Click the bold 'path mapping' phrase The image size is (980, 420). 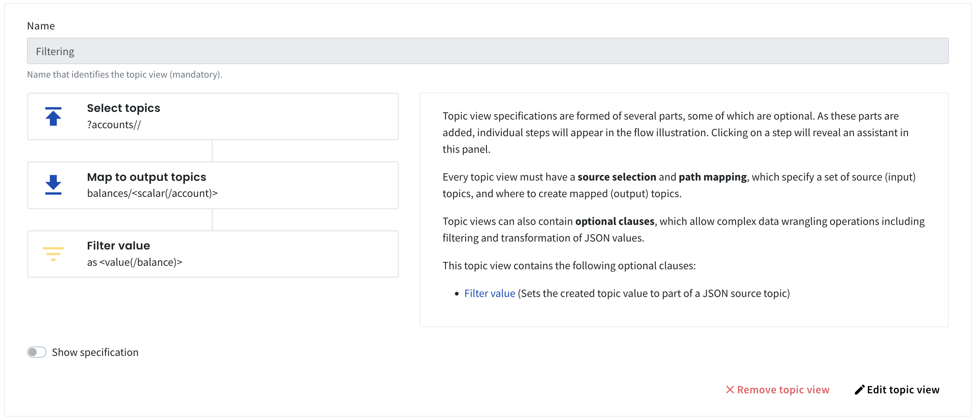point(712,177)
